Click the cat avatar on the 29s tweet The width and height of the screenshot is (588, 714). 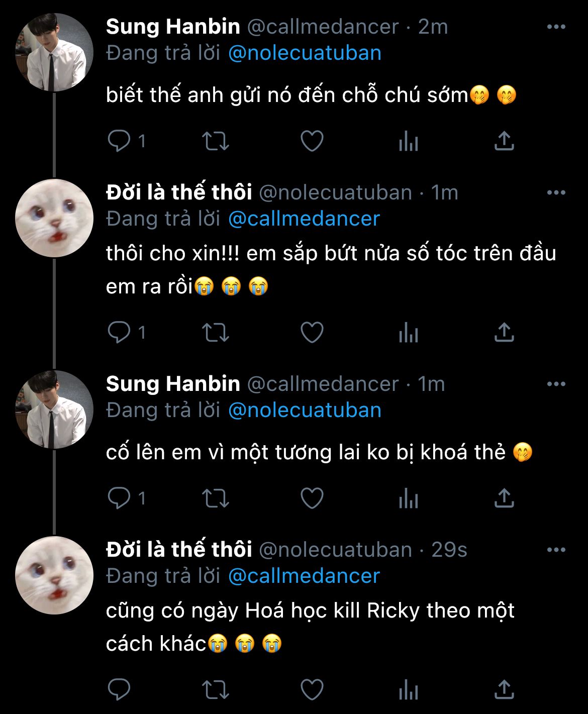pos(54,575)
